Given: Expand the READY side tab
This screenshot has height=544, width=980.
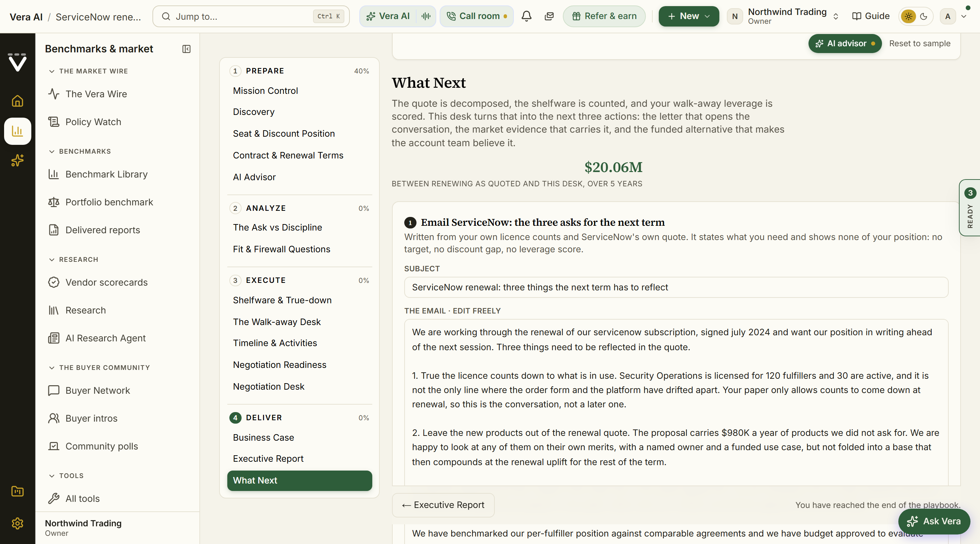Looking at the screenshot, I should tap(970, 207).
